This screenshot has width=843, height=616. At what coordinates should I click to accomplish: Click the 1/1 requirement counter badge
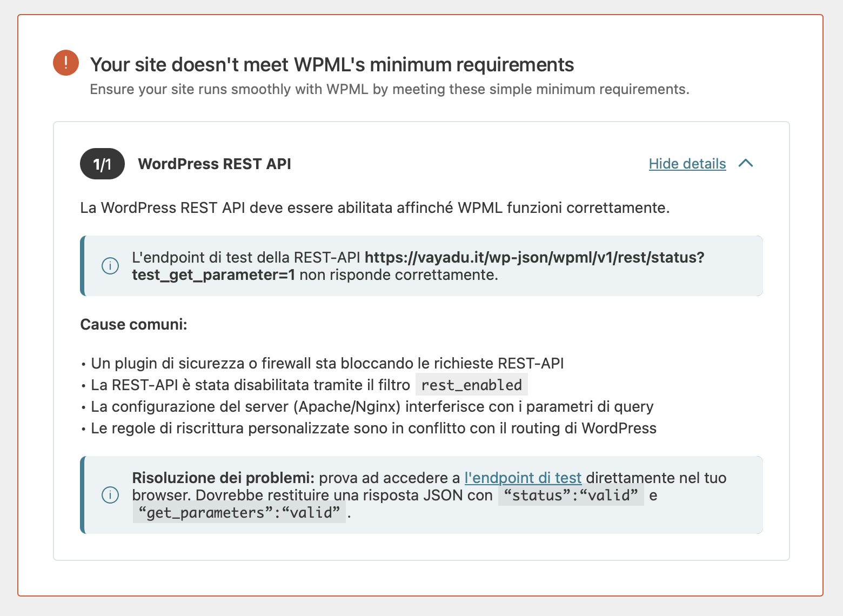pyautogui.click(x=102, y=164)
